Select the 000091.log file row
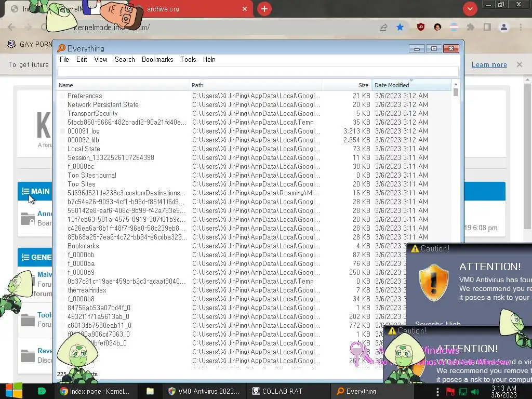 pos(254,131)
